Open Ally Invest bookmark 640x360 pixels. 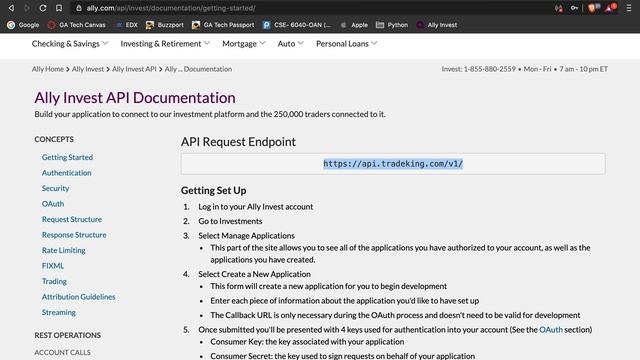click(x=436, y=25)
